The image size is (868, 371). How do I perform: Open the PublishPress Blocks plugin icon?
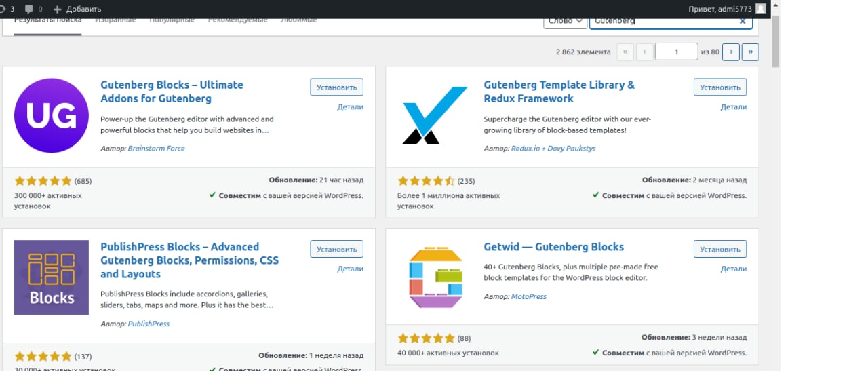click(x=52, y=277)
